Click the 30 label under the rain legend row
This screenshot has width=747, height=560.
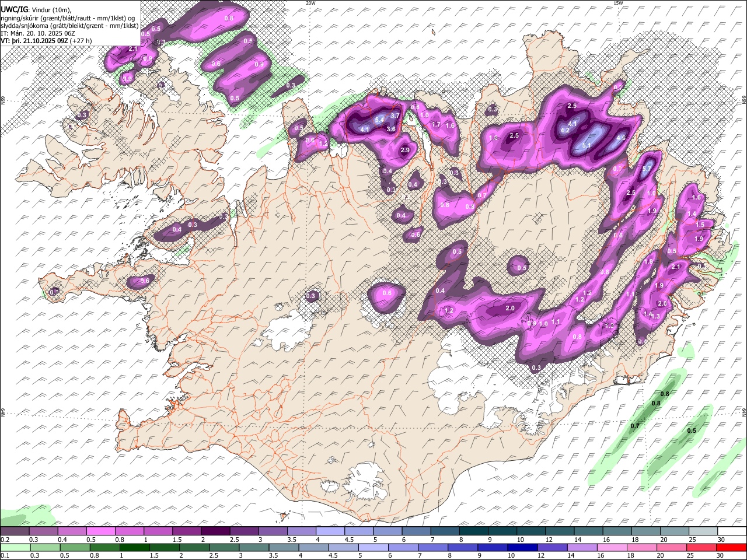tap(721, 556)
